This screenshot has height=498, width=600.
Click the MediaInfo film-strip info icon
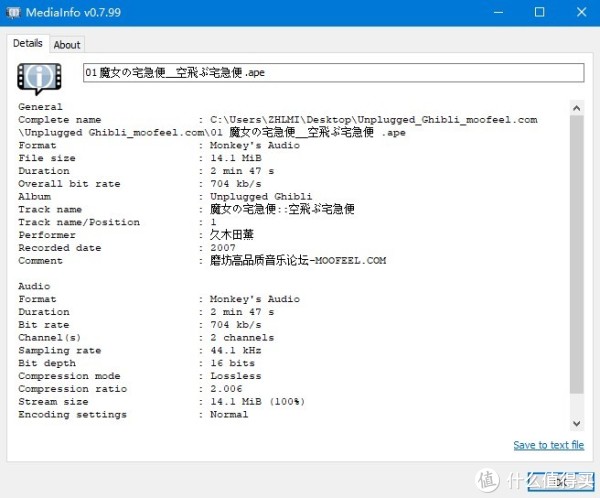(x=39, y=78)
